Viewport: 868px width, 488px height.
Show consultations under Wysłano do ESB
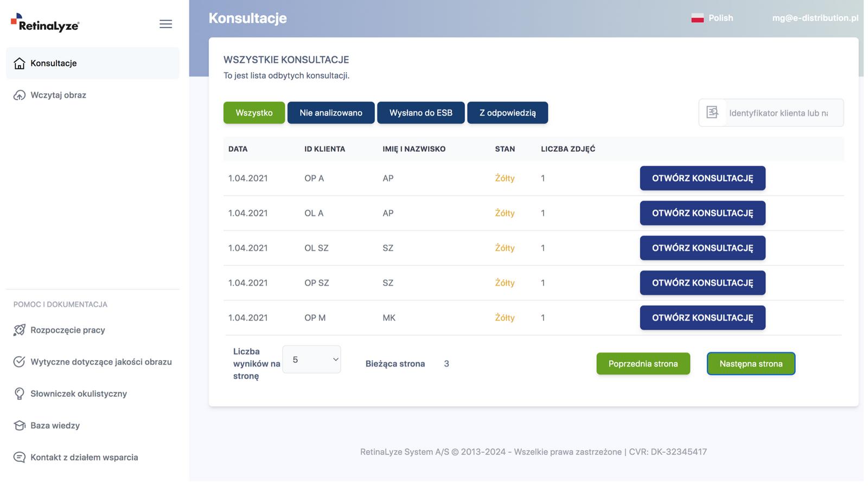[x=421, y=113]
